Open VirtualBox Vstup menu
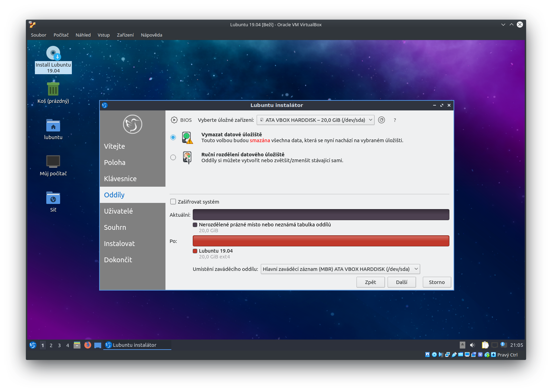 tap(104, 35)
